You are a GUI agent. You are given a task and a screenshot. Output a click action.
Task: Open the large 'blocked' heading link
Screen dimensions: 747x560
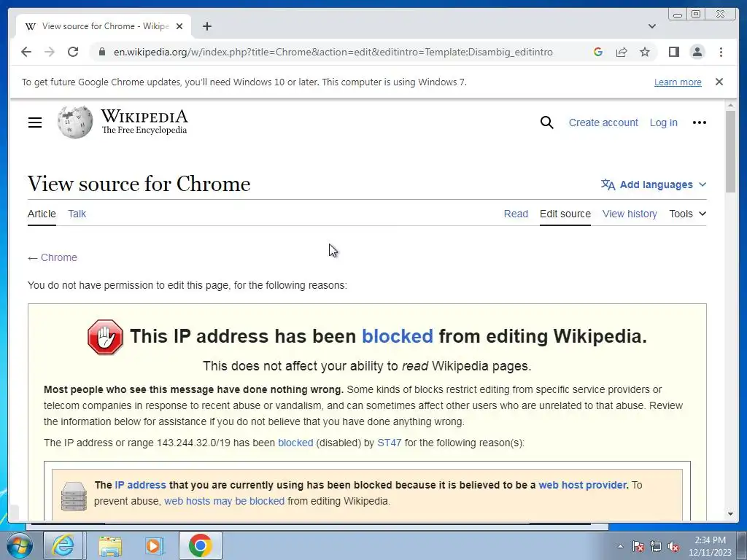click(x=398, y=336)
